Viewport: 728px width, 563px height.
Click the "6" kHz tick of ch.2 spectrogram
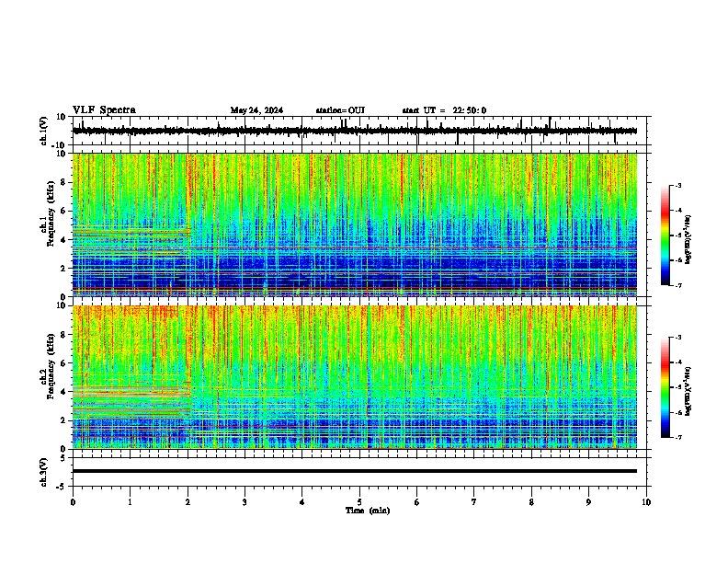(x=64, y=363)
